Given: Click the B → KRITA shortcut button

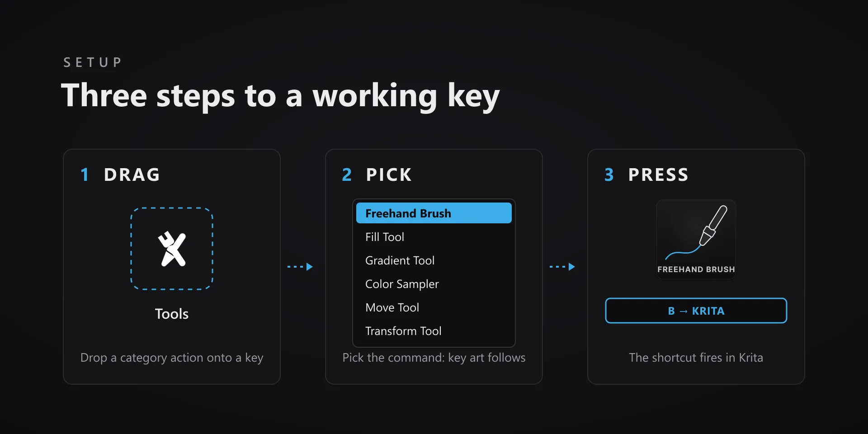Looking at the screenshot, I should click(696, 311).
